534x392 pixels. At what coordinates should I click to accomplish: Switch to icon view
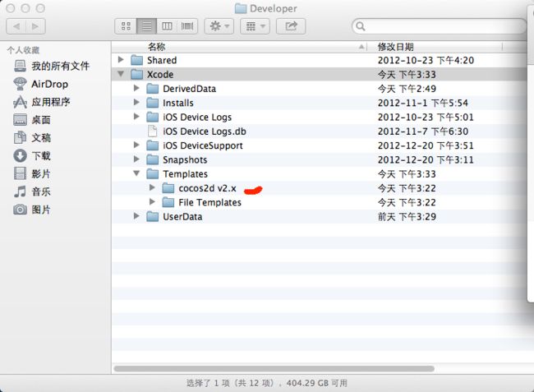click(126, 26)
